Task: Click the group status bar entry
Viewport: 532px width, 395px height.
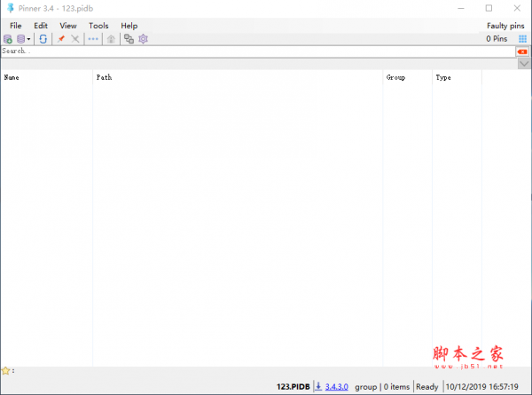Action: [365, 387]
